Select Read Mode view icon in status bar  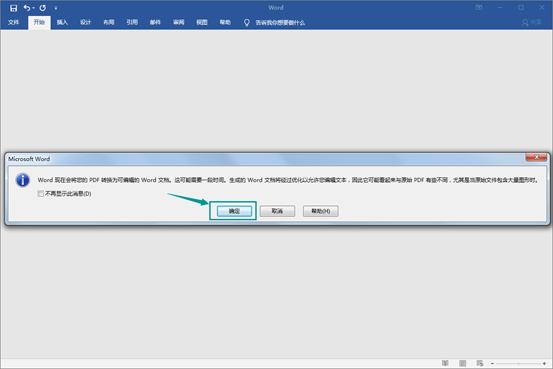(x=445, y=363)
